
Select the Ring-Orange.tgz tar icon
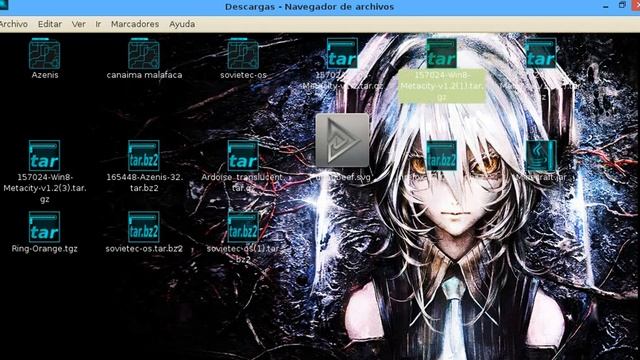[x=44, y=227]
